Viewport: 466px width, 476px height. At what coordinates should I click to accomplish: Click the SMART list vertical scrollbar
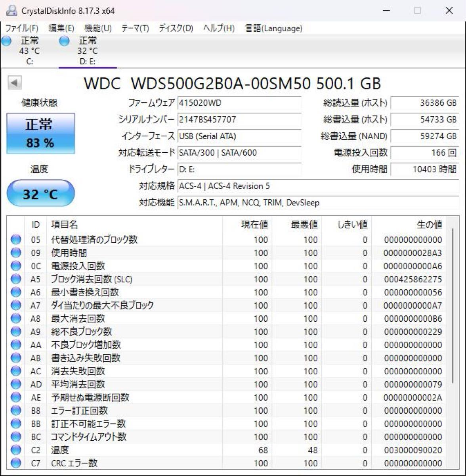tap(453, 305)
